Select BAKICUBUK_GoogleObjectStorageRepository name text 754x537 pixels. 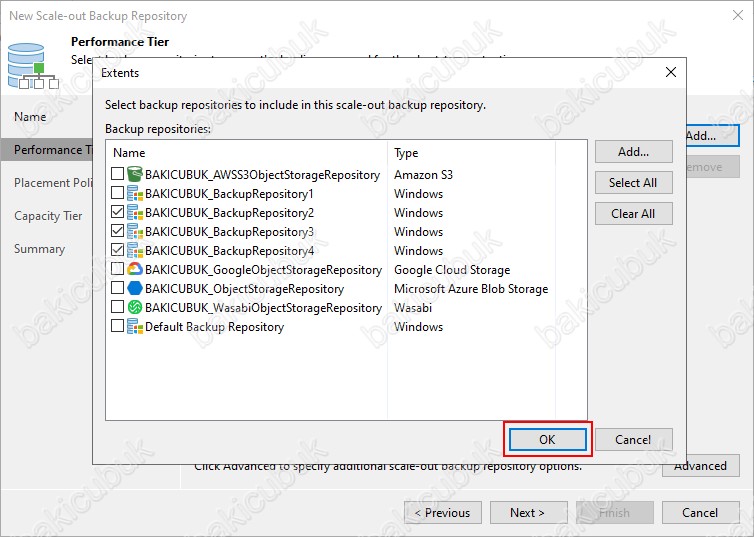click(x=264, y=270)
